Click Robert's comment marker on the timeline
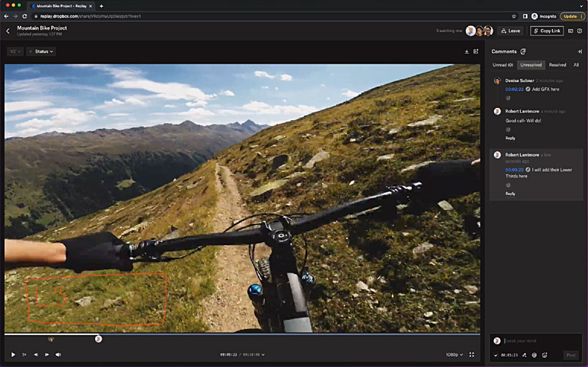The image size is (588, 367). [x=98, y=339]
